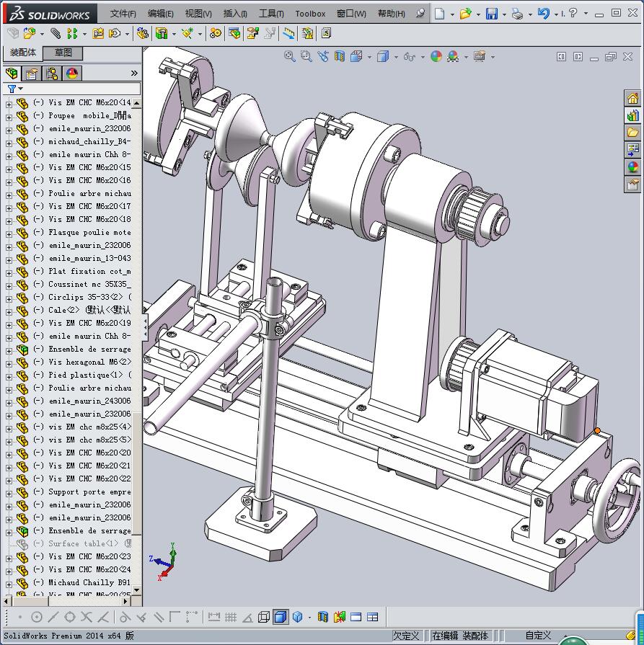The height and width of the screenshot is (645, 644).
Task: Expand the Poupee mobile tree node
Action: 9,116
